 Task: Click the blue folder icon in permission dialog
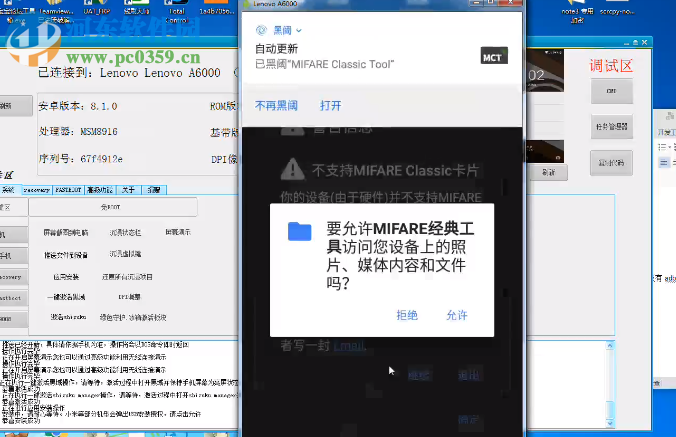(x=300, y=231)
